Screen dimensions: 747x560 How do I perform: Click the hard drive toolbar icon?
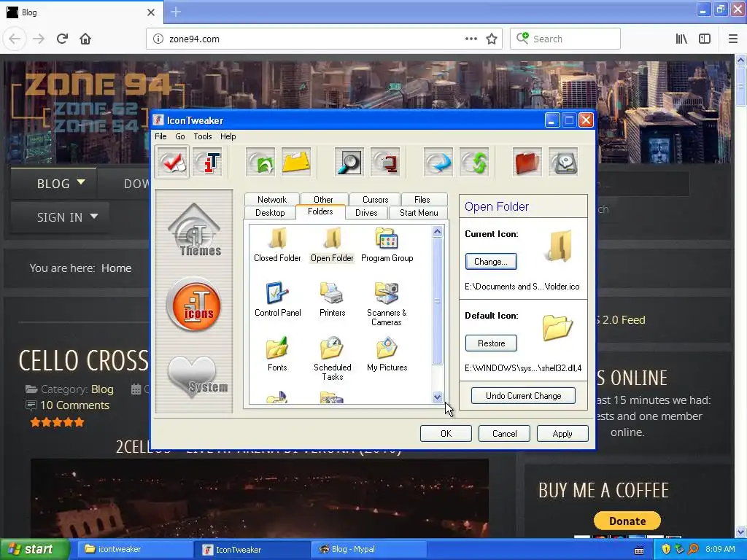[563, 163]
